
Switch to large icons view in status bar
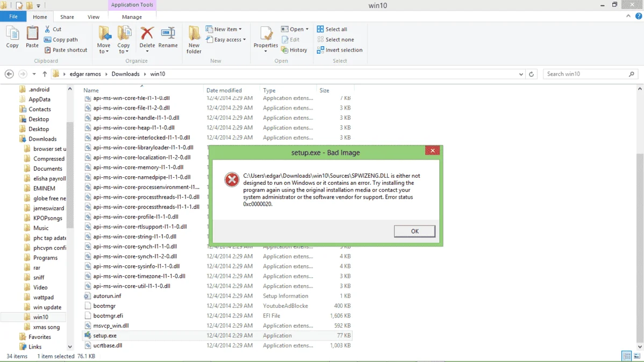pyautogui.click(x=637, y=356)
